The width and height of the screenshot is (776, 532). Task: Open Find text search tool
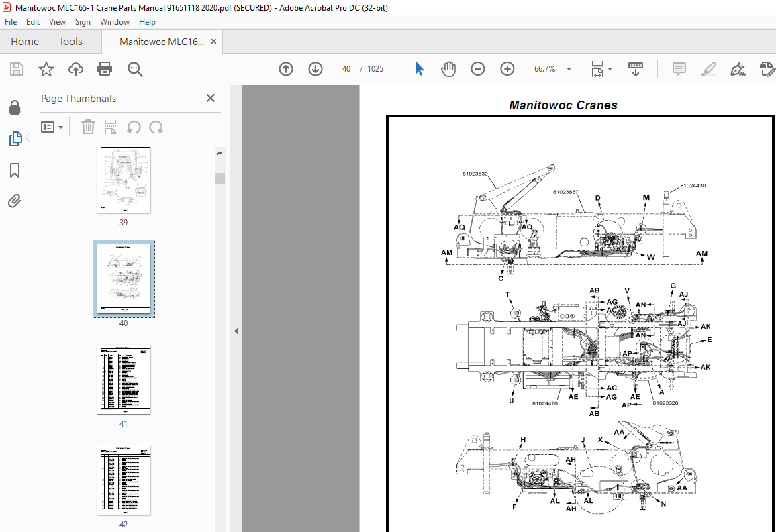[135, 69]
